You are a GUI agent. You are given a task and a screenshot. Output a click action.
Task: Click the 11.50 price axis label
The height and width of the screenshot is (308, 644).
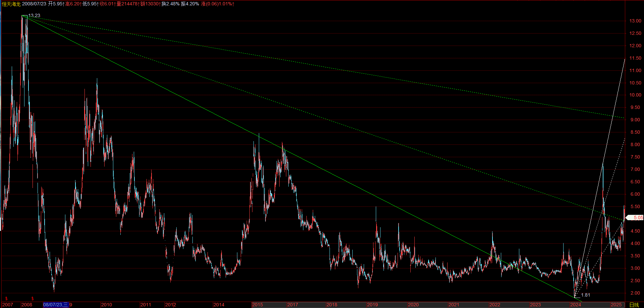tap(635, 58)
